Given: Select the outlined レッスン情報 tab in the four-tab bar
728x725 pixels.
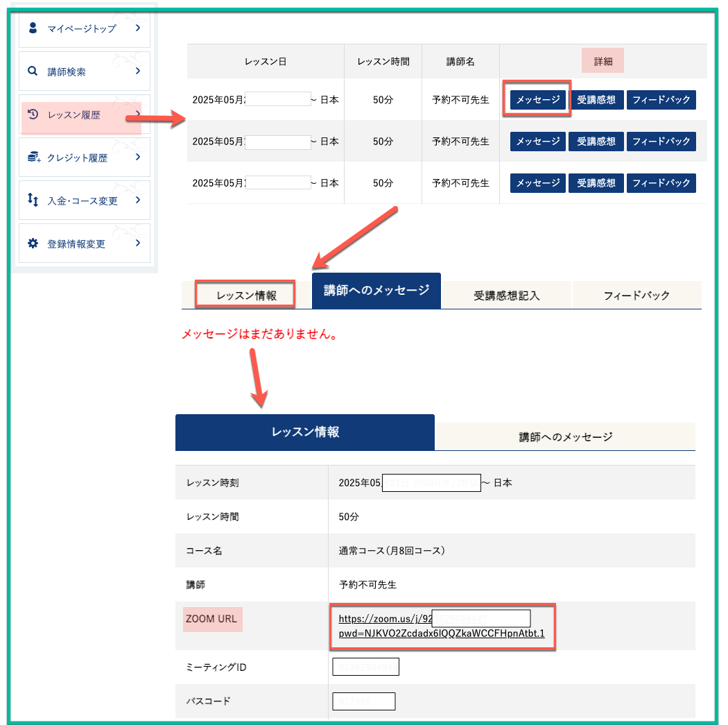Looking at the screenshot, I should pyautogui.click(x=246, y=295).
